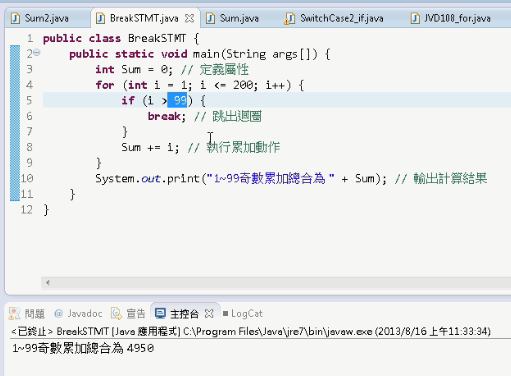Click the blue change marker beside line 5

pyautogui.click(x=15, y=100)
